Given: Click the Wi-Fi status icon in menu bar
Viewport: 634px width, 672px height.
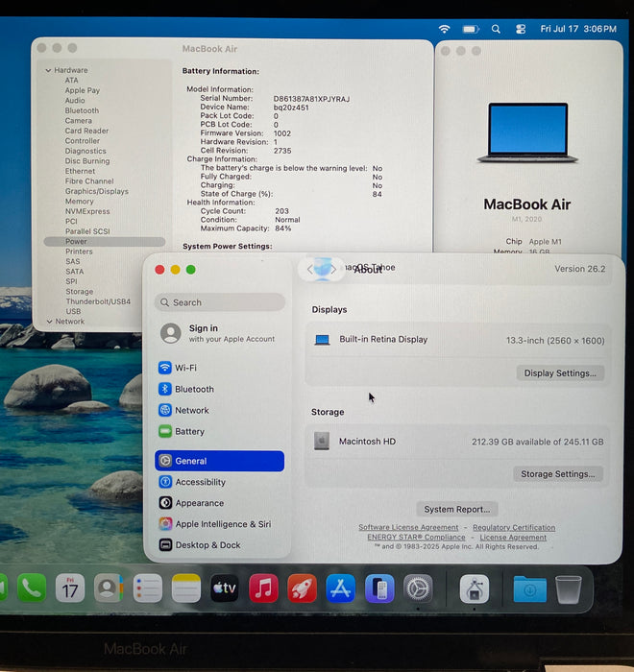Looking at the screenshot, I should coord(444,29).
